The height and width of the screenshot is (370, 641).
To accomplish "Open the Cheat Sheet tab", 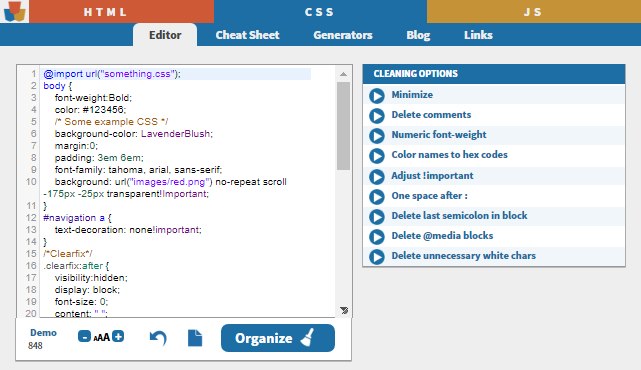I will [247, 35].
